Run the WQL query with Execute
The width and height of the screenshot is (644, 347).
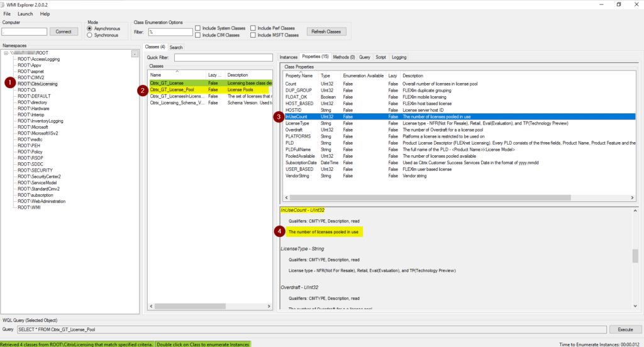[x=625, y=329]
